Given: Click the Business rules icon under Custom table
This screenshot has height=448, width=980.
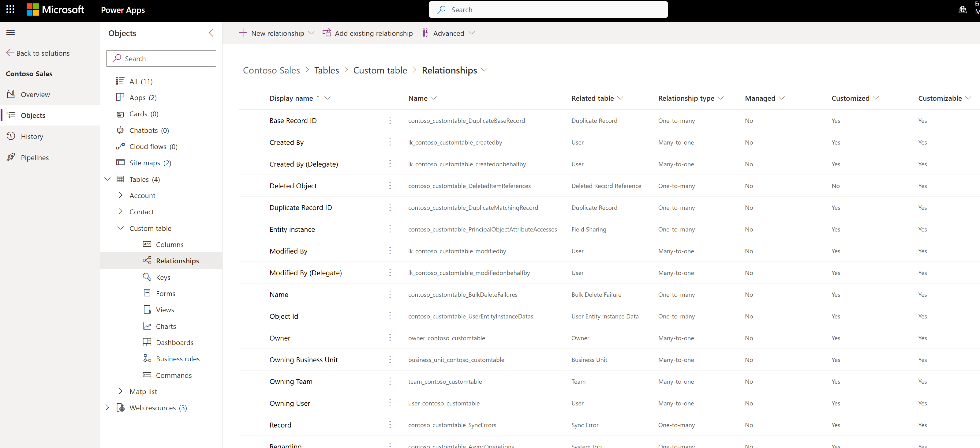Looking at the screenshot, I should pyautogui.click(x=147, y=359).
